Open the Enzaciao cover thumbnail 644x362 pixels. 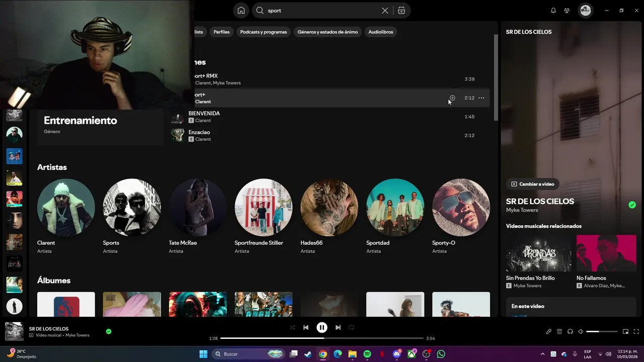pyautogui.click(x=178, y=135)
